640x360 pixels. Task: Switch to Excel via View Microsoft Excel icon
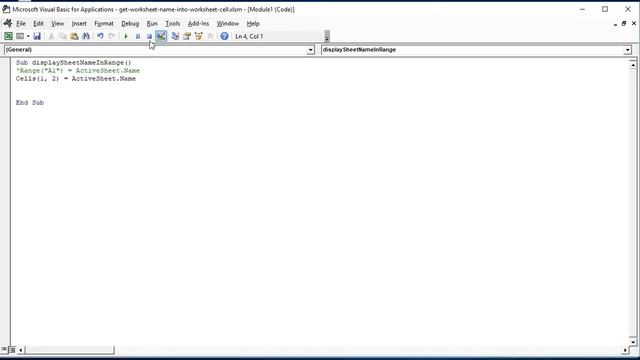click(8, 36)
